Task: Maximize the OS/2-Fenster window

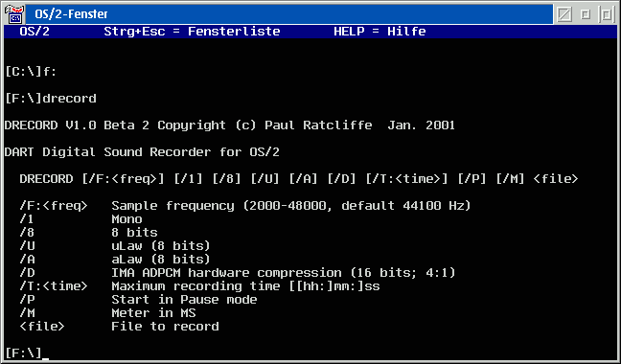Action: [607, 14]
